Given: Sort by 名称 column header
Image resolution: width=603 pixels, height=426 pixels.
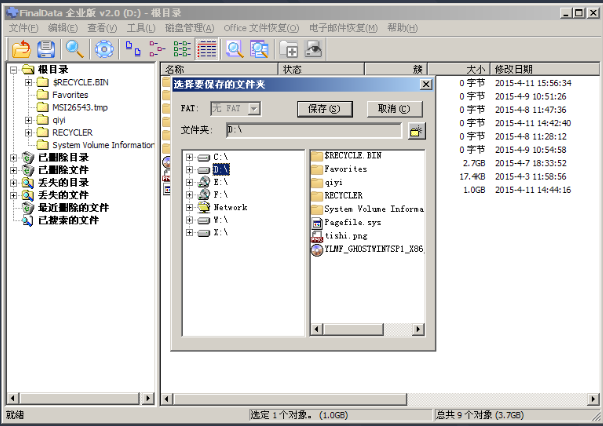Looking at the screenshot, I should [x=219, y=70].
